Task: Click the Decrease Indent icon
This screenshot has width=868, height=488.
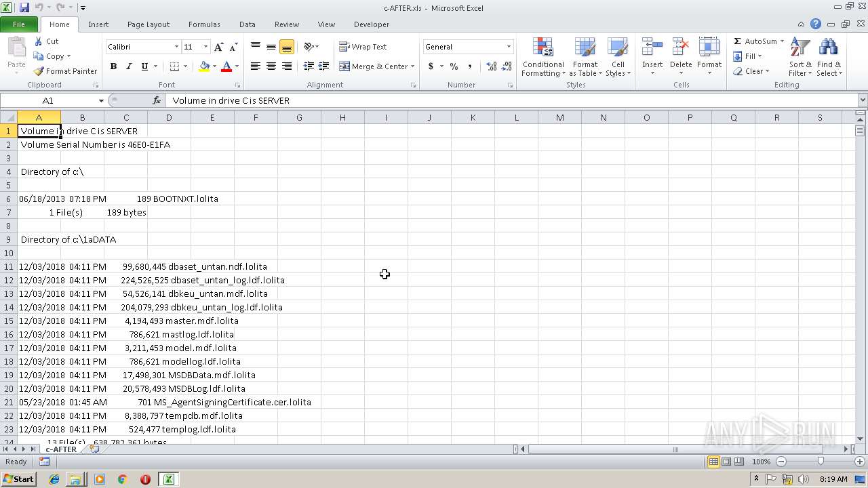Action: click(x=309, y=66)
